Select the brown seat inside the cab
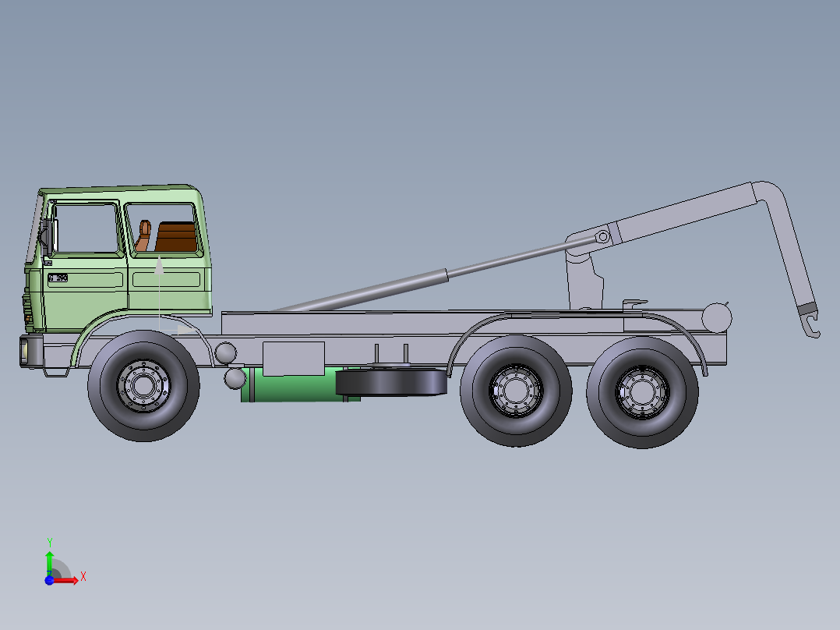This screenshot has height=630, width=840. coord(176,236)
